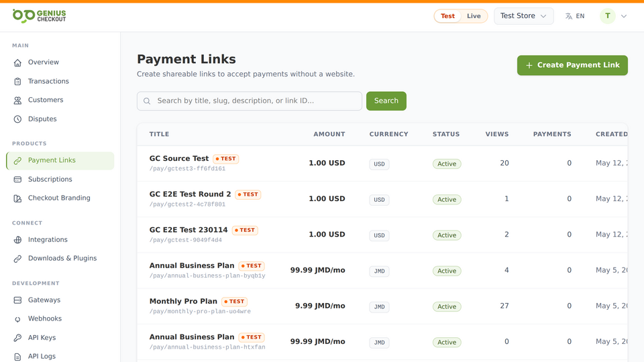
Task: Click the T user avatar
Action: pos(608,16)
